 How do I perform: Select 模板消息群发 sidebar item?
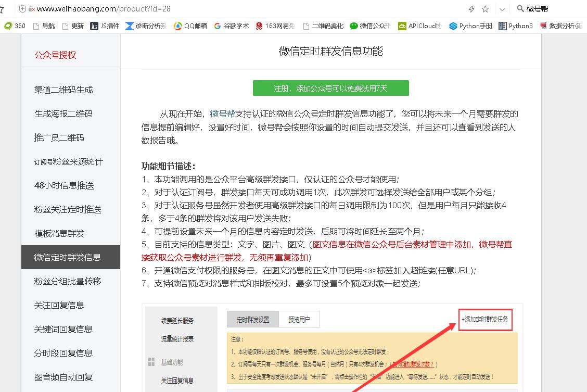[x=59, y=234]
